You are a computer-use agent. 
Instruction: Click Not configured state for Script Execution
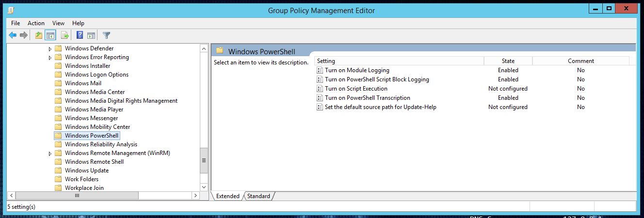click(508, 89)
